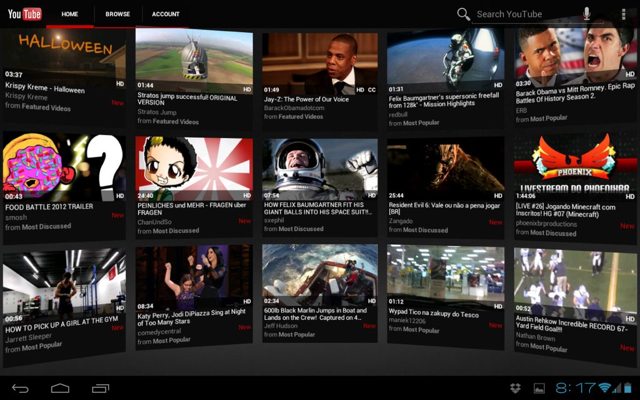Open the Black Marlin boat thumbnail
This screenshot has width=640, height=400.
[x=320, y=275]
